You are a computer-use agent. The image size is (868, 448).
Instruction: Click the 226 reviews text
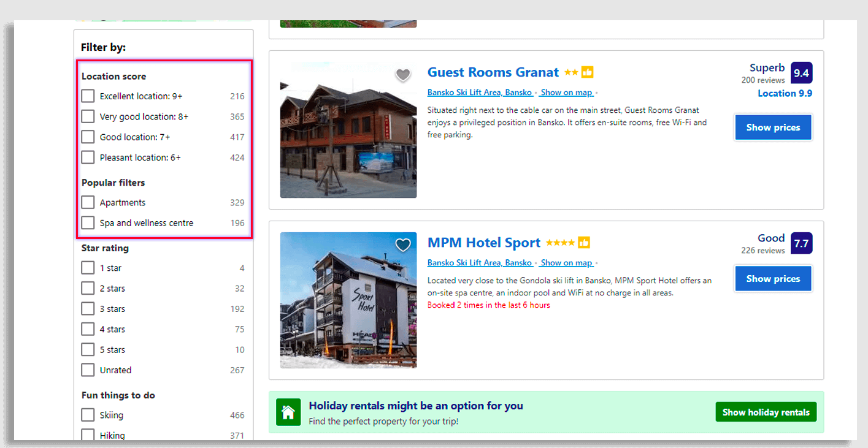click(763, 251)
